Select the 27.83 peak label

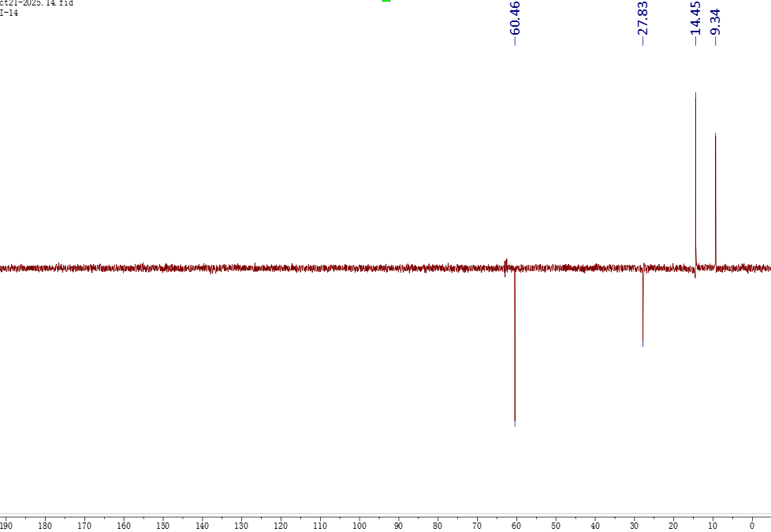tap(642, 19)
